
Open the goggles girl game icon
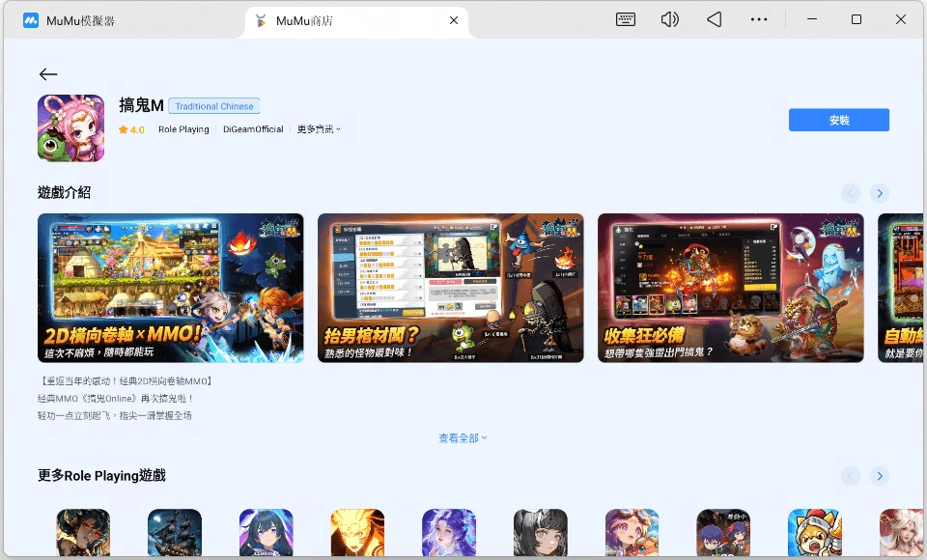pos(632,533)
